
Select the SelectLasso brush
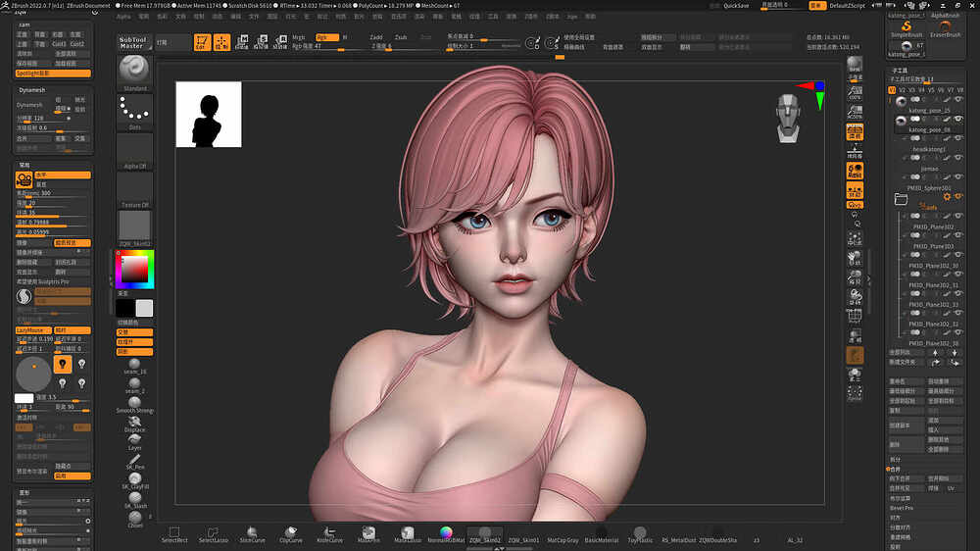click(x=213, y=534)
